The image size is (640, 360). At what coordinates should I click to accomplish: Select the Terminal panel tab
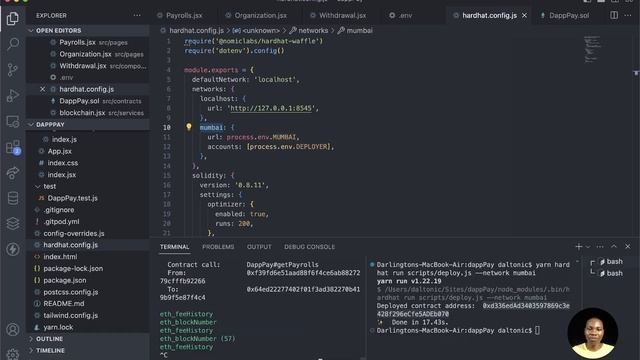[x=174, y=247]
